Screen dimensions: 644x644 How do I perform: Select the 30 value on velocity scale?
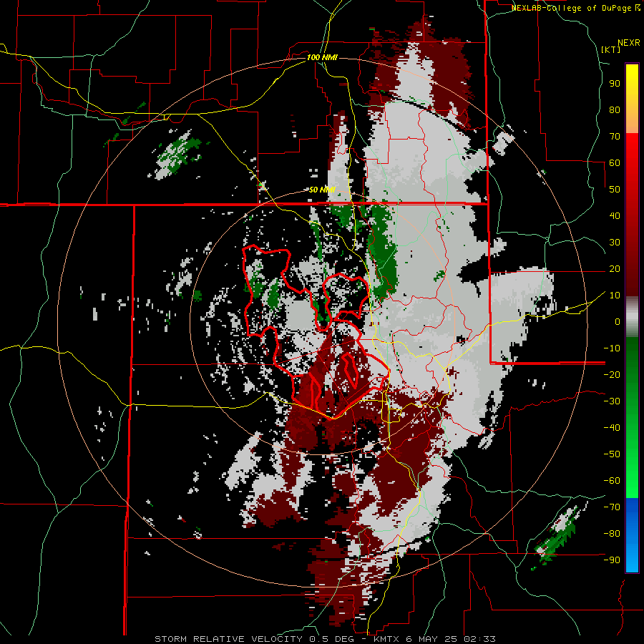tap(615, 243)
